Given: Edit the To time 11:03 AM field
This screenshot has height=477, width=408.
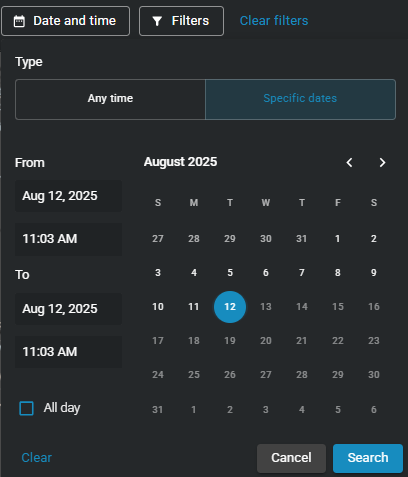Looking at the screenshot, I should (68, 352).
